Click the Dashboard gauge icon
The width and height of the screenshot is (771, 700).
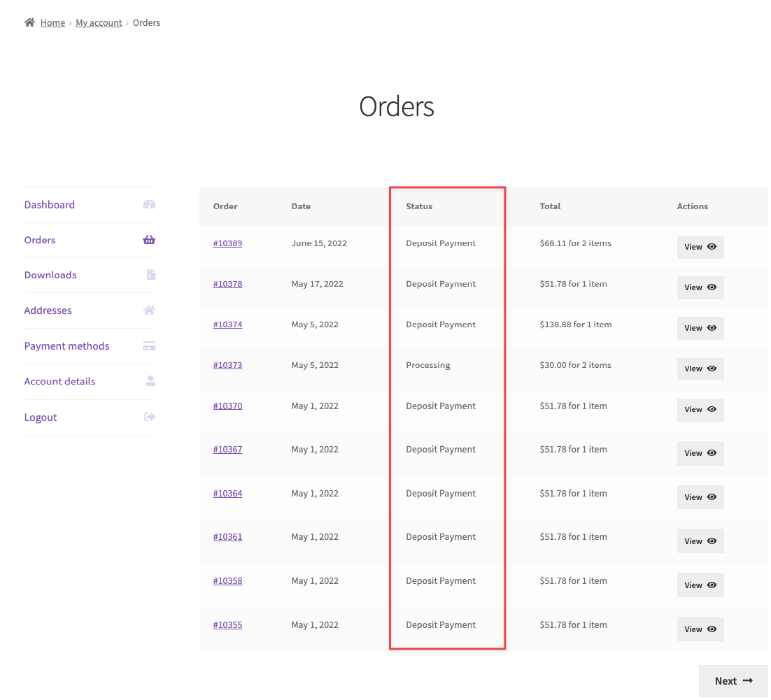[x=149, y=205]
